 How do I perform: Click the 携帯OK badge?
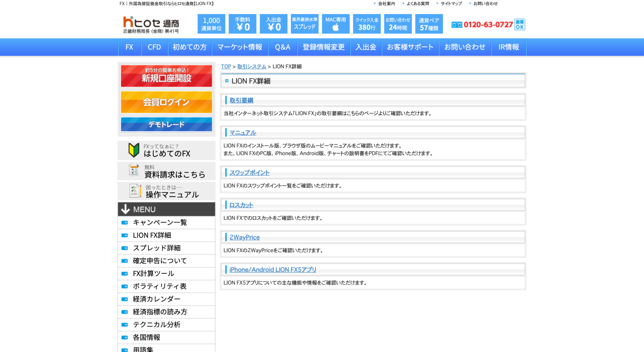pos(520,24)
